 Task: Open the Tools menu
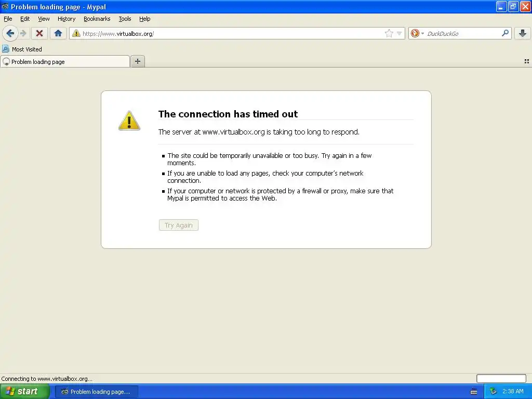[x=125, y=19]
